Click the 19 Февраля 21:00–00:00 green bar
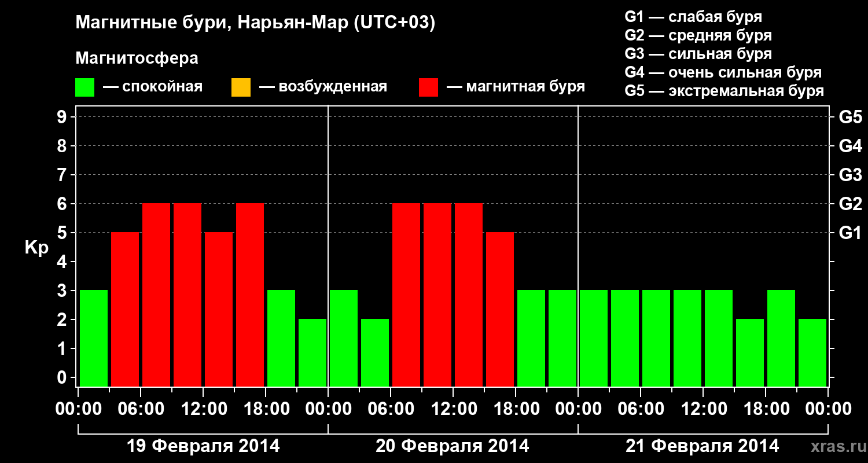 coord(312,352)
